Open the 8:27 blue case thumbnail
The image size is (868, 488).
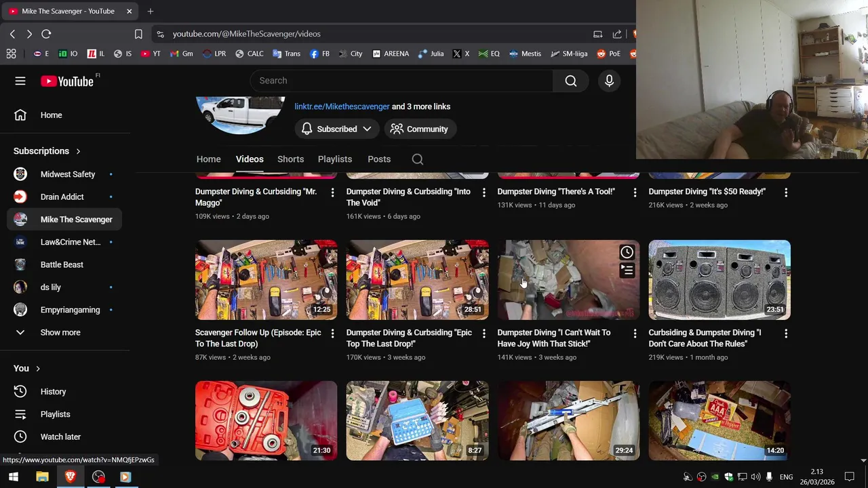(x=417, y=421)
